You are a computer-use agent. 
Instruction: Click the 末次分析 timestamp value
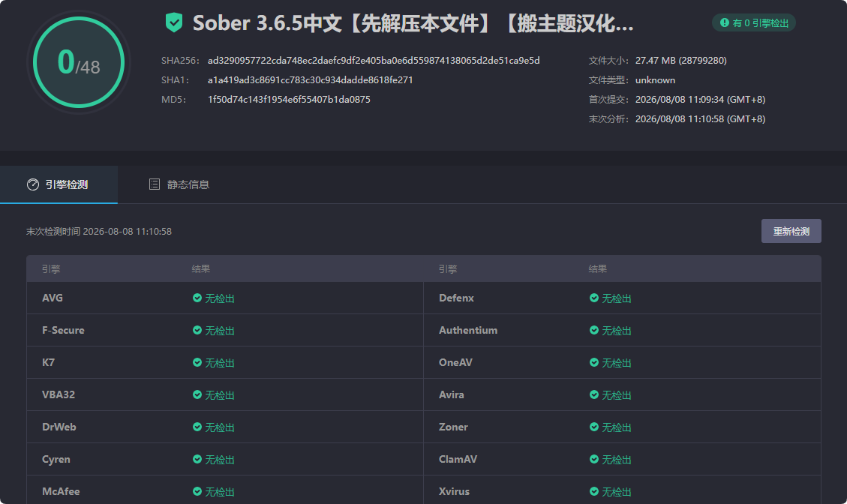point(700,118)
